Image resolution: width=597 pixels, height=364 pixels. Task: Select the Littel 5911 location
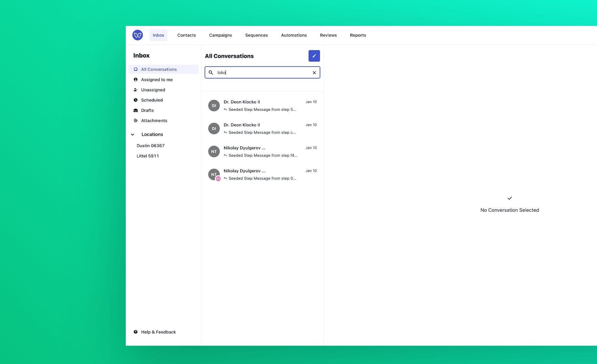(x=147, y=156)
